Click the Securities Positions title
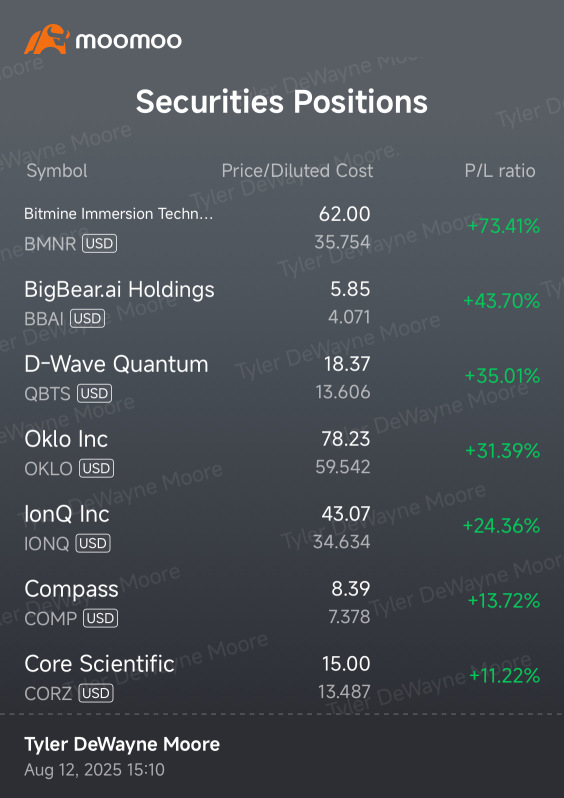The width and height of the screenshot is (564, 798). 281,101
